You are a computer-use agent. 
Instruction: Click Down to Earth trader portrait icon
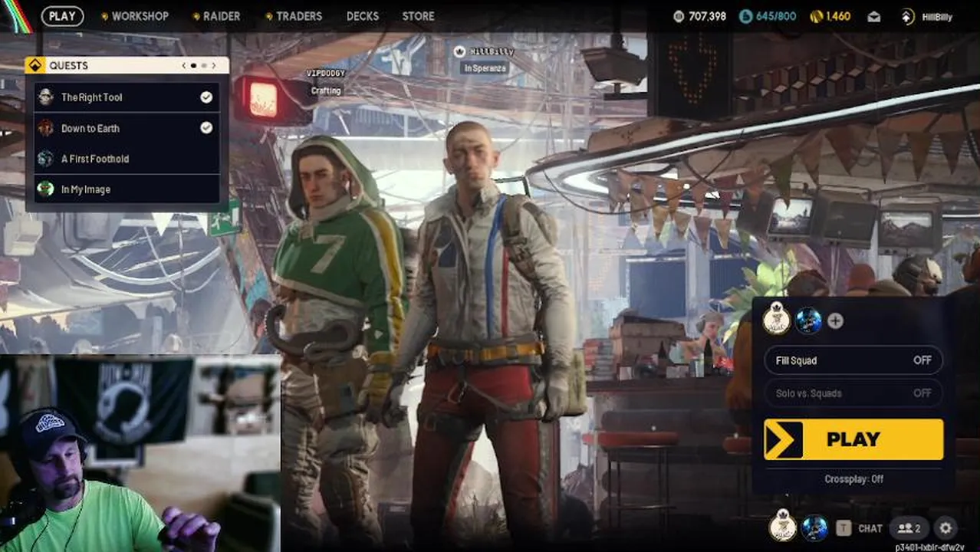(x=46, y=127)
